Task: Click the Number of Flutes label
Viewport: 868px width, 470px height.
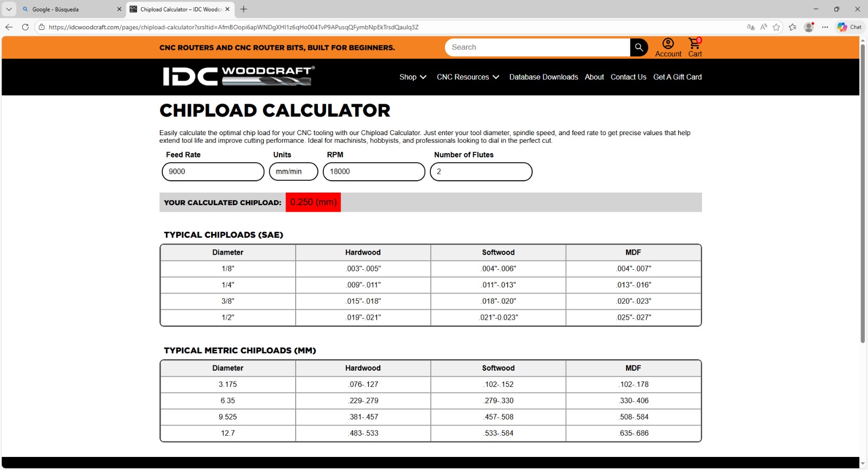Action: coord(464,155)
